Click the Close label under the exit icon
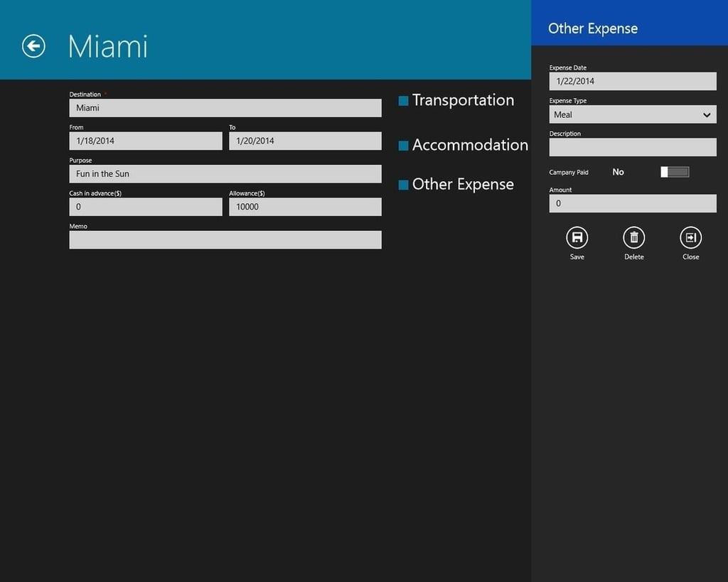The width and height of the screenshot is (728, 582). pos(690,257)
